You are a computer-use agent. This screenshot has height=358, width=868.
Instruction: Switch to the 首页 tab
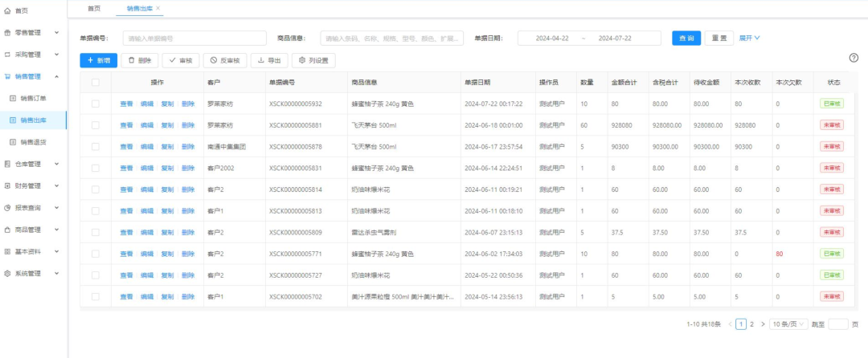point(94,8)
